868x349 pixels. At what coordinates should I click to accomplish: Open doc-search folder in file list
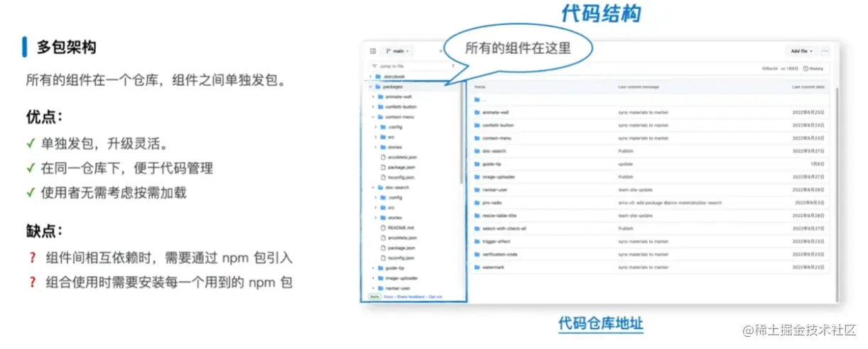(x=493, y=151)
